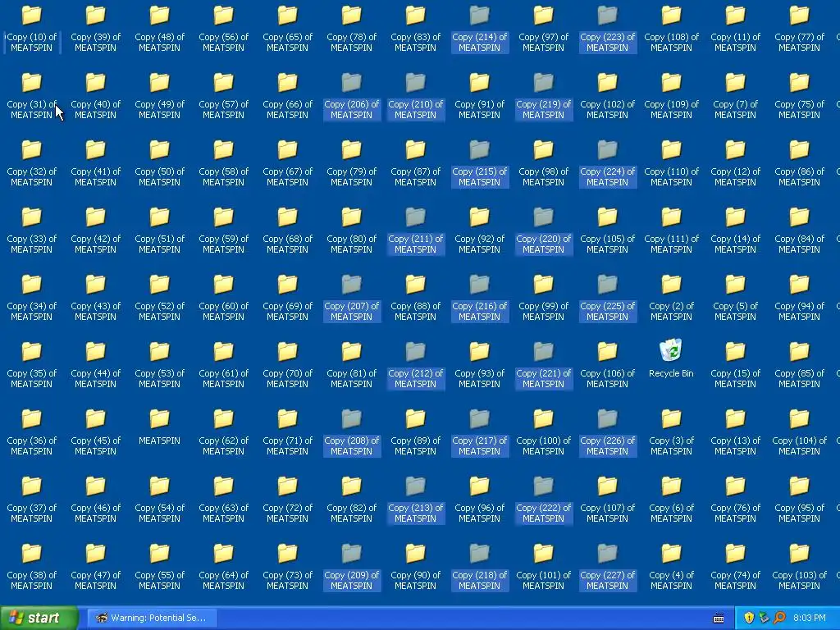This screenshot has width=840, height=630.
Task: Select Copy (84) of MEATSPIN folder
Action: [x=799, y=230]
